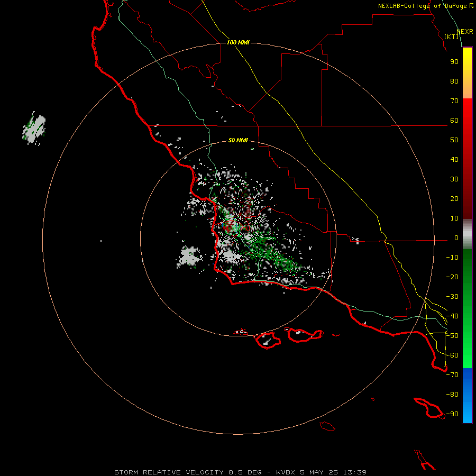Click the -40 scale value

pyautogui.click(x=452, y=316)
